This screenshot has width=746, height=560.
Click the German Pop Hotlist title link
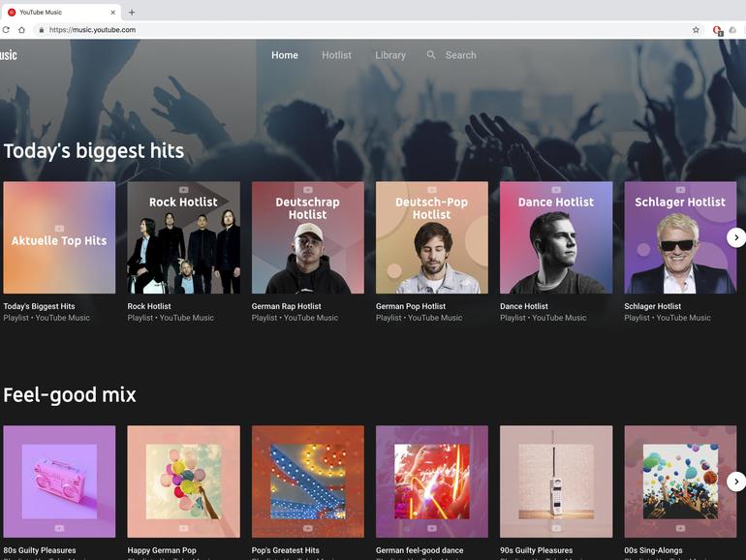point(411,306)
